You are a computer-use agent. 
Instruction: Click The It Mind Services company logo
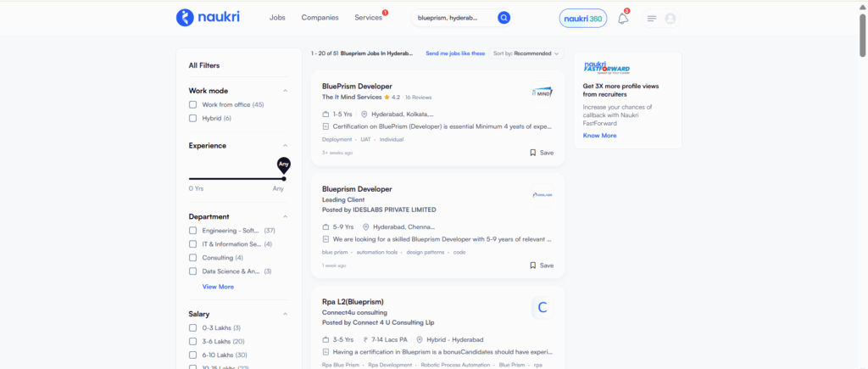pyautogui.click(x=542, y=92)
